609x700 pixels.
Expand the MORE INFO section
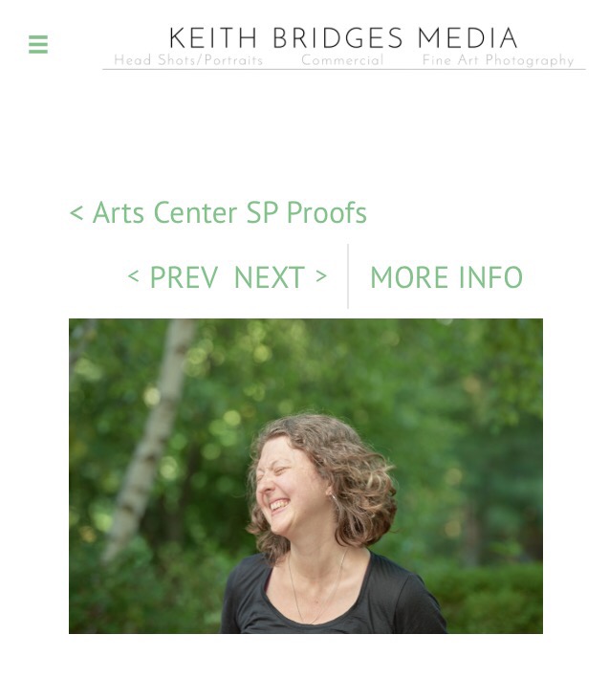446,277
